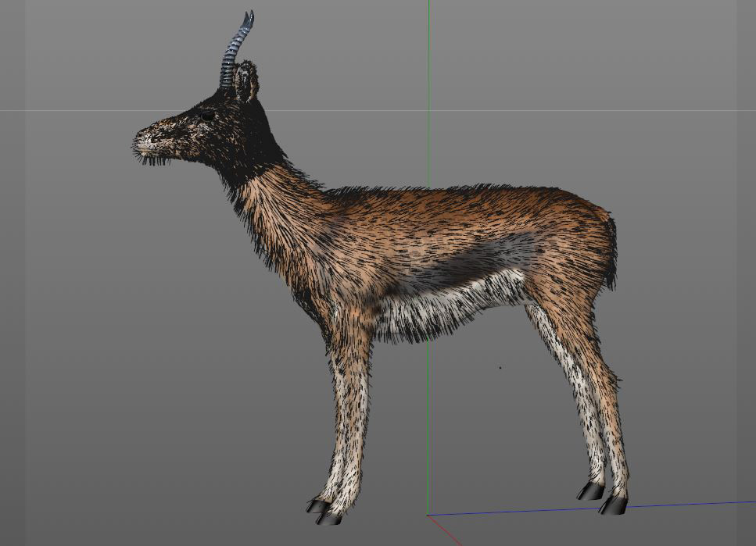Click the antelope's ringed horn
This screenshot has height=546, width=756.
(235, 50)
